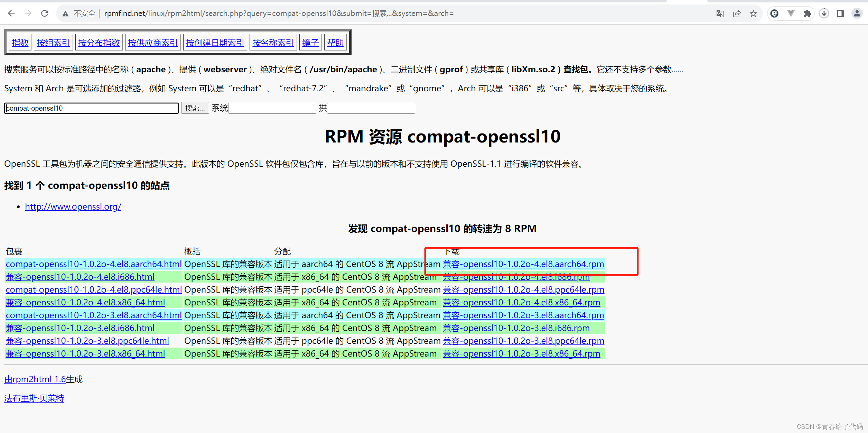868x433 pixels.
Task: Open compat-openssl10-1.0.2o-4.el8.ppc64le.html package page
Action: [94, 290]
